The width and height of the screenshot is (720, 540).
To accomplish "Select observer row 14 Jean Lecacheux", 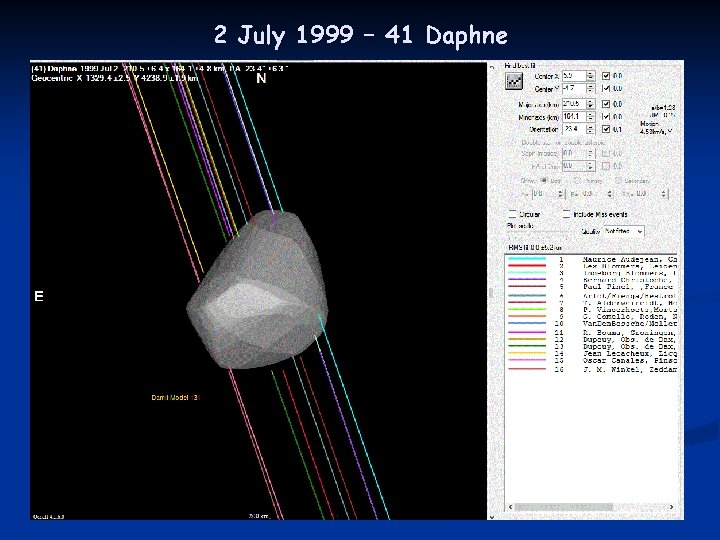I will coord(591,354).
